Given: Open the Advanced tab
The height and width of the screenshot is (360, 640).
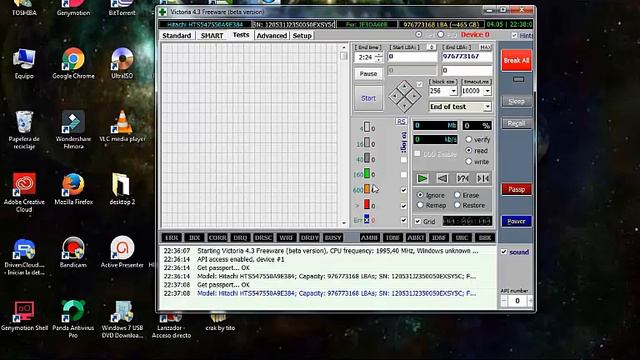Looking at the screenshot, I should coord(272,36).
